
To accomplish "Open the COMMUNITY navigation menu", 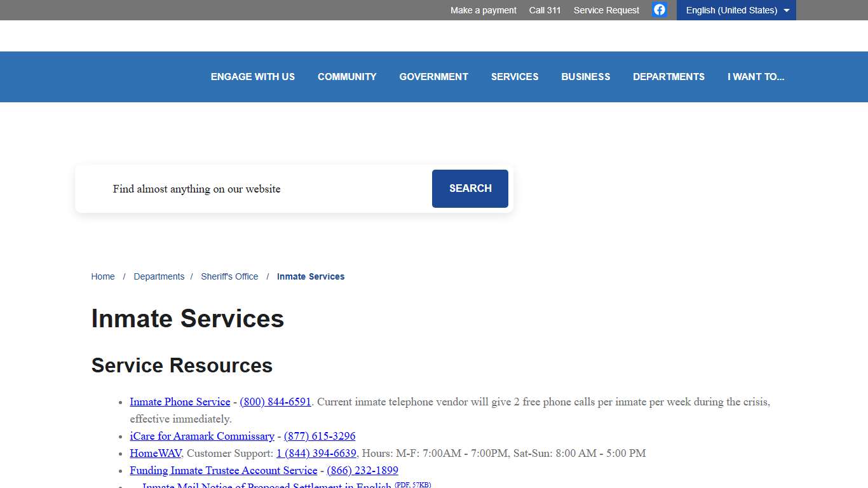I will pos(347,76).
